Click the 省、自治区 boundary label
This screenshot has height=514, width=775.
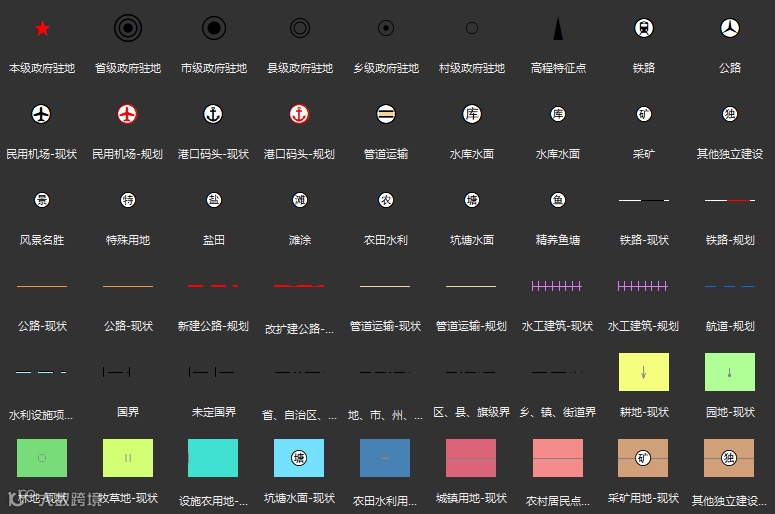pyautogui.click(x=299, y=415)
